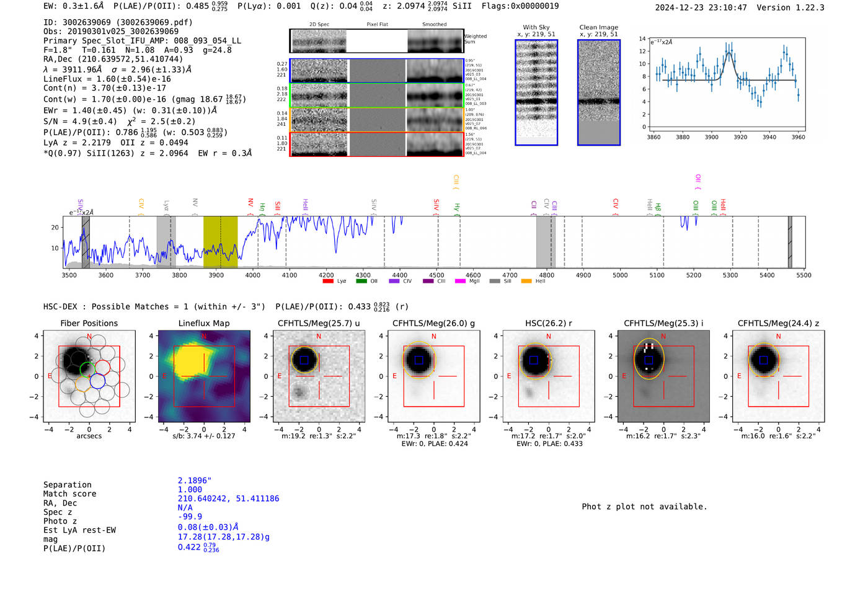
Task: Click the separation value 2.1896"
Action: coord(195,481)
